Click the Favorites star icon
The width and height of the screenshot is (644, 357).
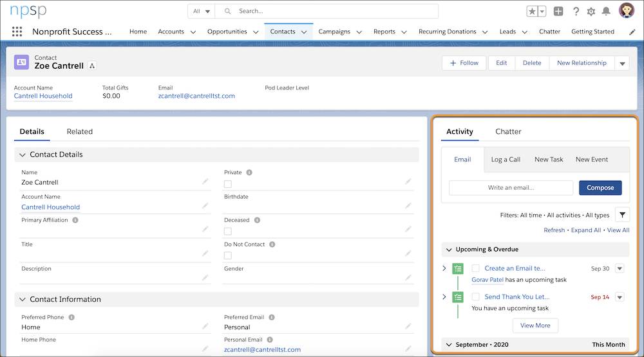tap(532, 12)
